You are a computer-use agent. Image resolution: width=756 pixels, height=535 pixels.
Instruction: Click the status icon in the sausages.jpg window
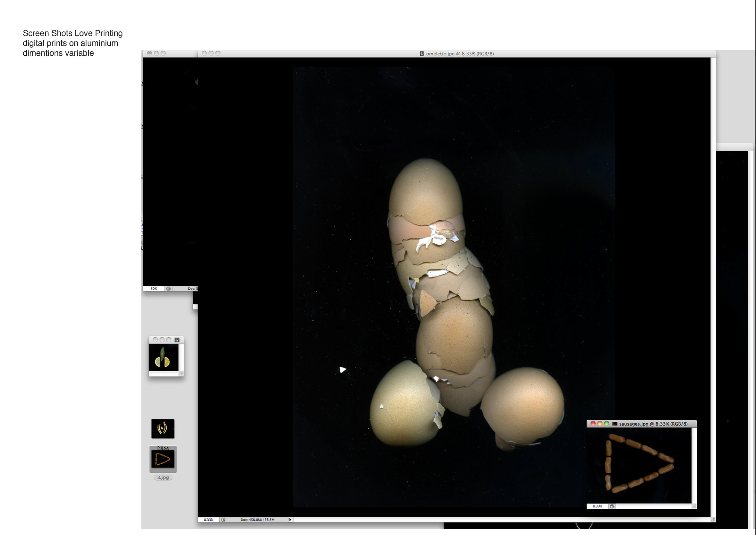coord(612,506)
